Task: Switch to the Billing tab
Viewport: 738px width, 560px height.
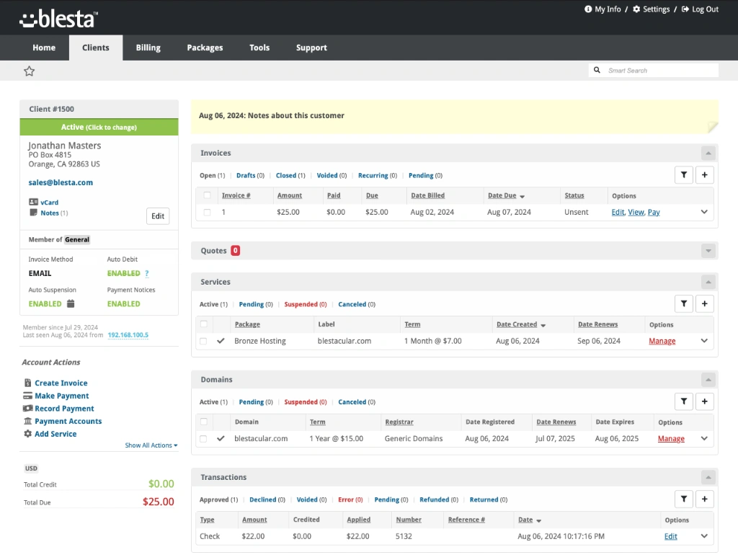Action: click(x=148, y=48)
